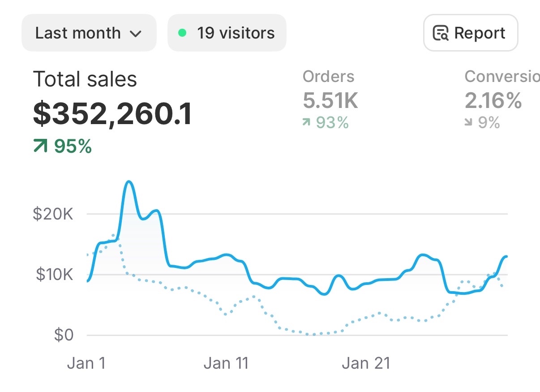540x392 pixels.
Task: Open the Report button
Action: pos(471,33)
